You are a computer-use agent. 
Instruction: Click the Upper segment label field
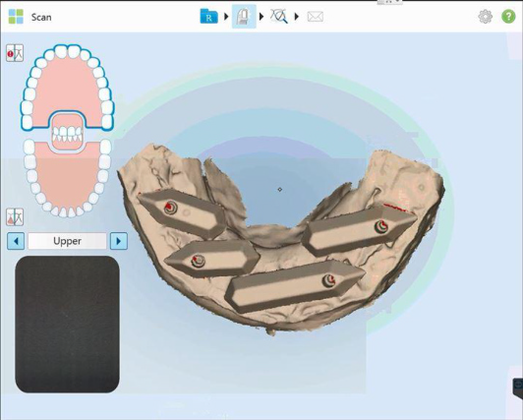pyautogui.click(x=68, y=241)
